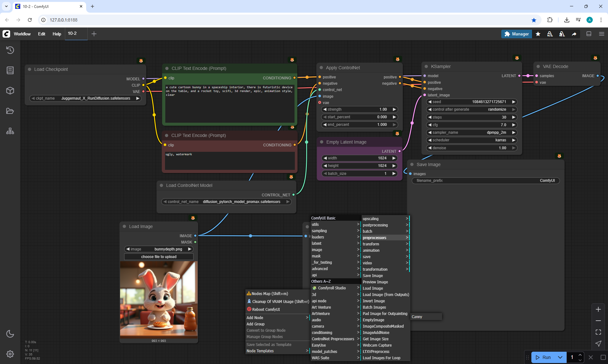
Task: Open the model library tree icon
Action: (10, 131)
